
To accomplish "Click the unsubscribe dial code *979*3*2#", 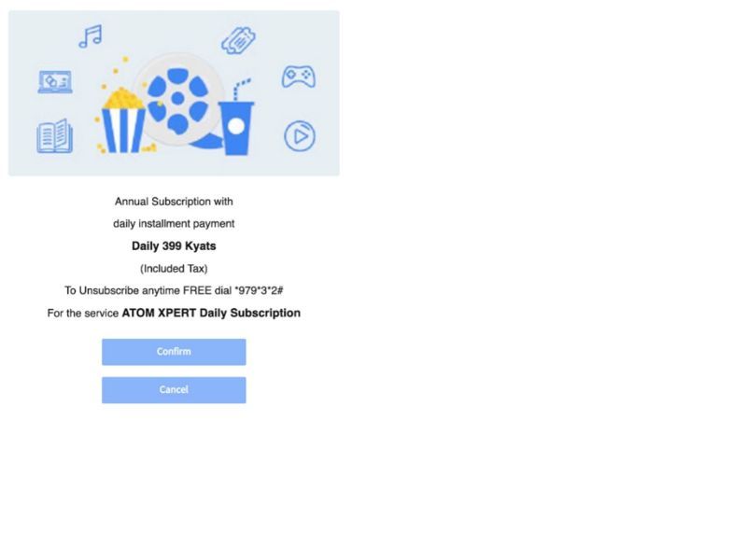I will [260, 290].
